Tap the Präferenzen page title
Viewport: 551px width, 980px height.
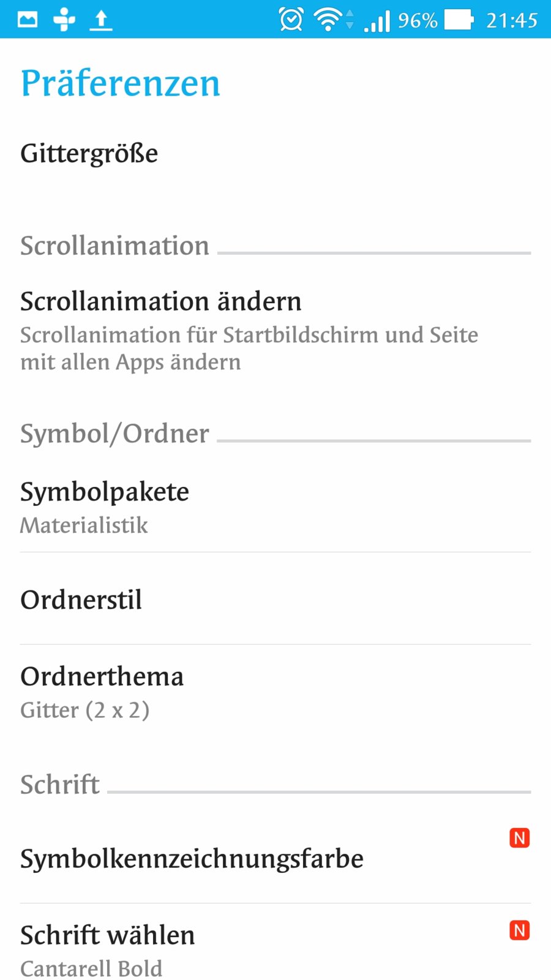[x=120, y=83]
